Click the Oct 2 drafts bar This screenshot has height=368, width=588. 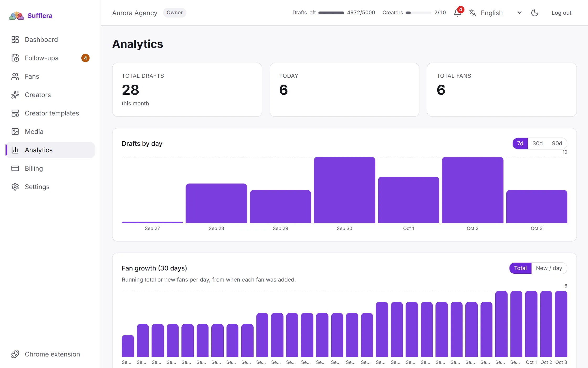coord(472,190)
